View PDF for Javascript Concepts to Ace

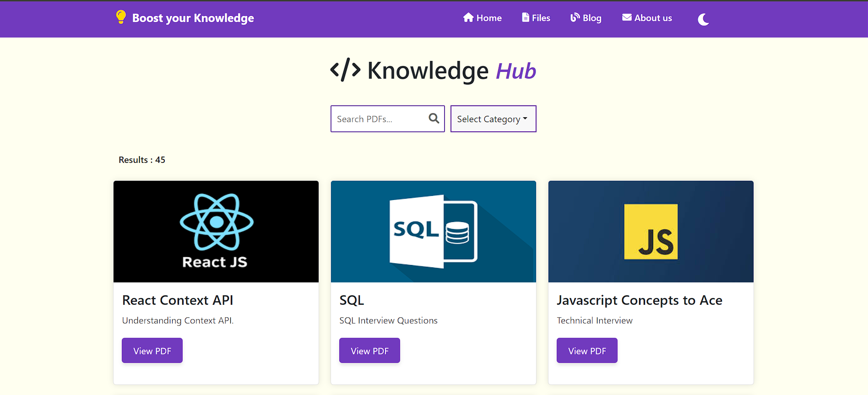click(x=587, y=351)
